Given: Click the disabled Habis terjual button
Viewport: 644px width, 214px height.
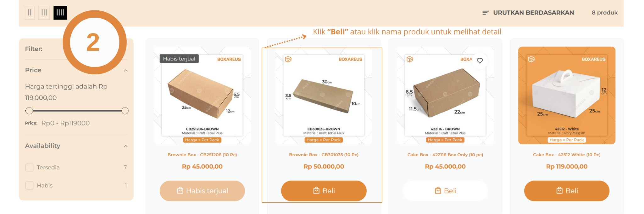Looking at the screenshot, I should pyautogui.click(x=202, y=191).
